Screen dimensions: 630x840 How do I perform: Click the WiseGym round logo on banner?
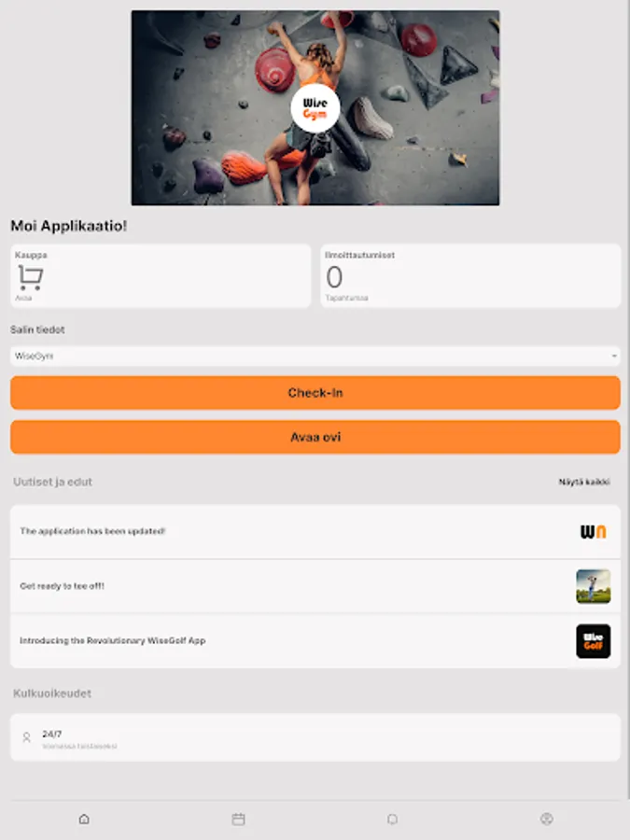coord(315,108)
